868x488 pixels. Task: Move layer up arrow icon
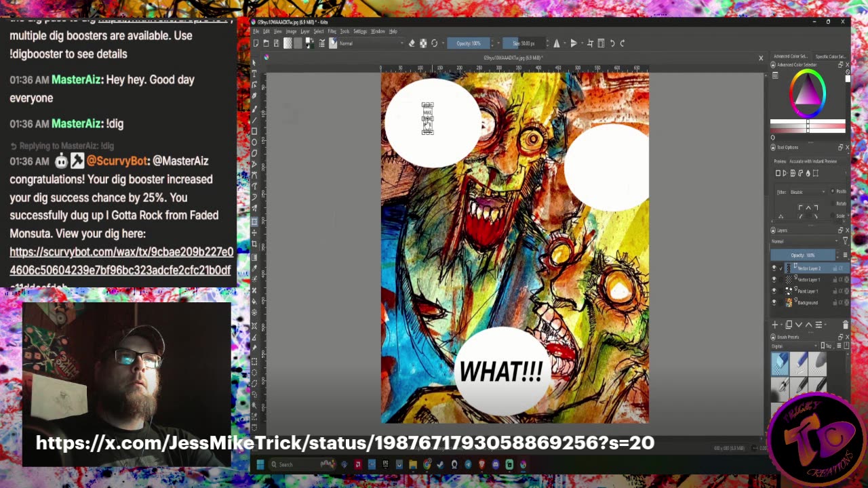click(x=808, y=325)
